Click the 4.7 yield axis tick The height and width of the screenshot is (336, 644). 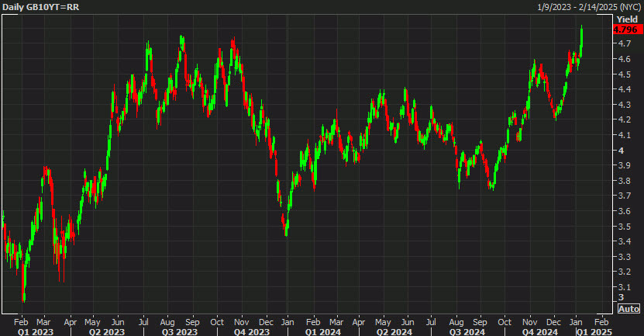click(625, 43)
